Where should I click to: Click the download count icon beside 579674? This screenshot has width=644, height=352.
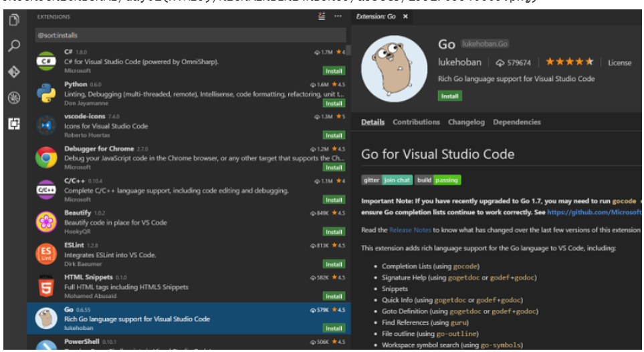coord(500,63)
